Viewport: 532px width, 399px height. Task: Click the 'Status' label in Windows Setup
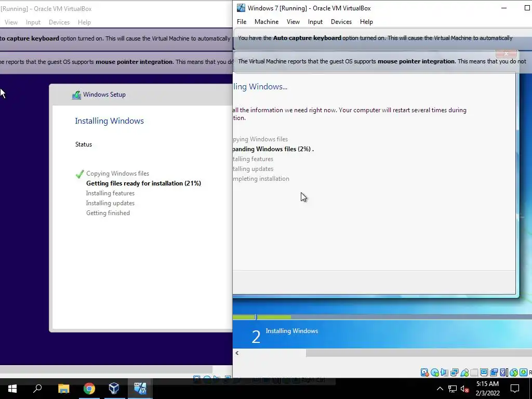(x=84, y=144)
